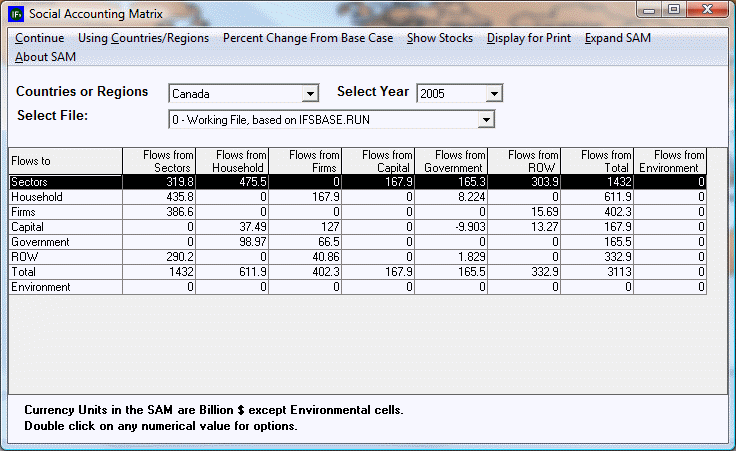Click the Flows from Government column header
Viewport: 736px width, 451px height.
(x=451, y=161)
